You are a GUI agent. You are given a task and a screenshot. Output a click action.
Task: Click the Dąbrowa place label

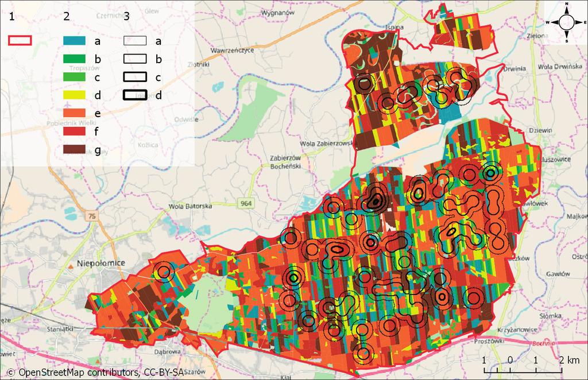click(167, 352)
